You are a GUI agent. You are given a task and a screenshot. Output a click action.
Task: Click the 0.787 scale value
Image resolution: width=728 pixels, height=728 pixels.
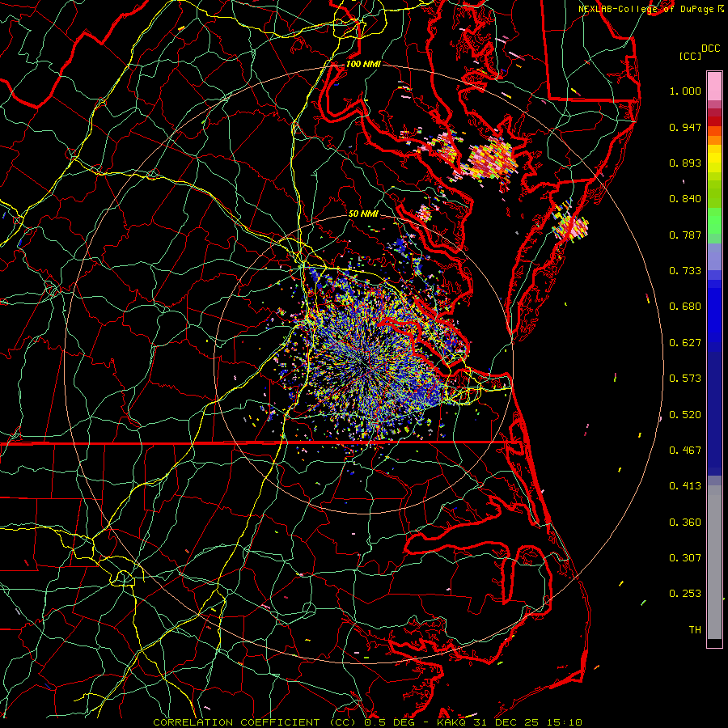coord(685,235)
